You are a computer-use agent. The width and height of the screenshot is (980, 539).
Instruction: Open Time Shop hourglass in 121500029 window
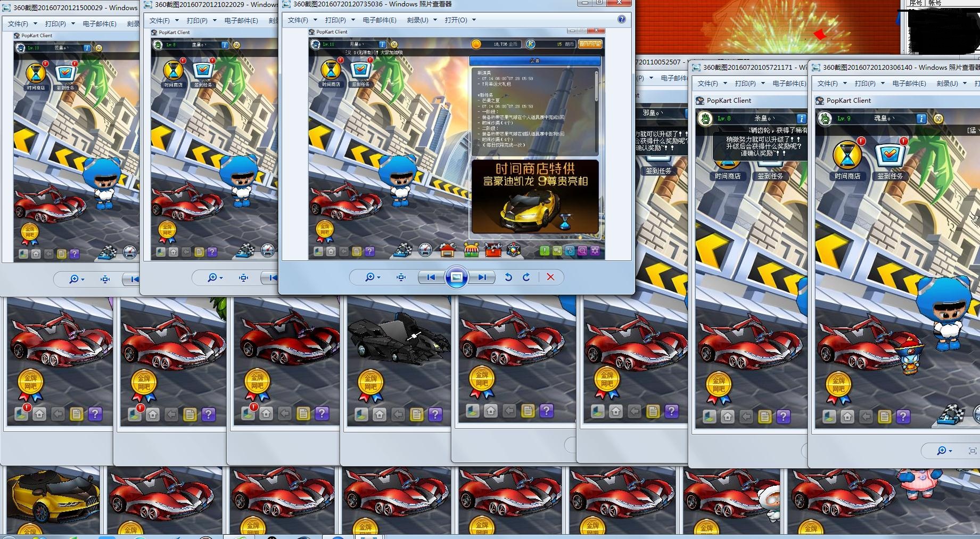point(36,73)
